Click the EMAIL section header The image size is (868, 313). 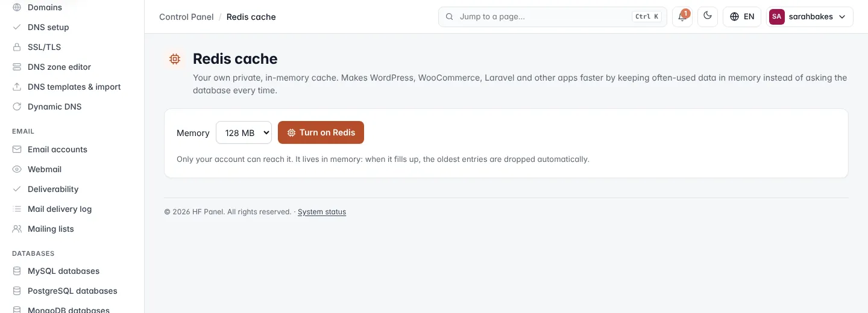pos(23,131)
